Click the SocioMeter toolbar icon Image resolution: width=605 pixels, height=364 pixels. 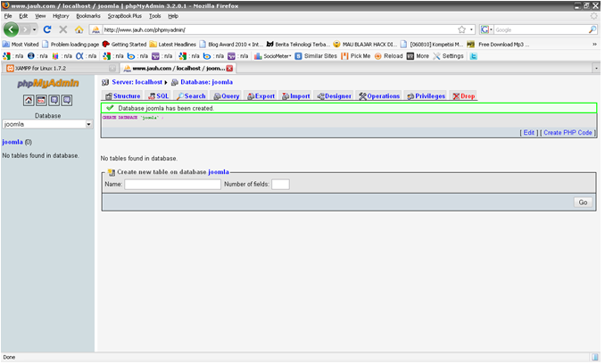pyautogui.click(x=258, y=56)
